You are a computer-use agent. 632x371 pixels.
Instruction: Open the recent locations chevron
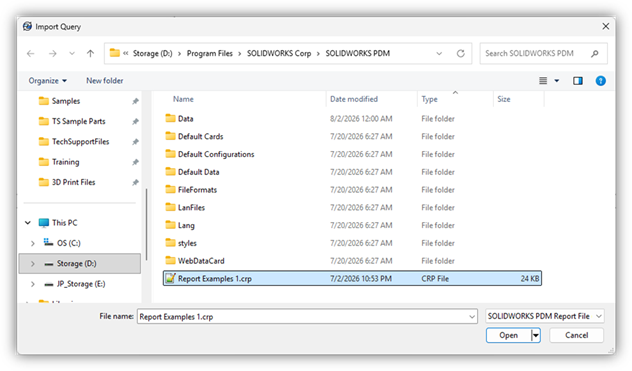click(x=72, y=53)
